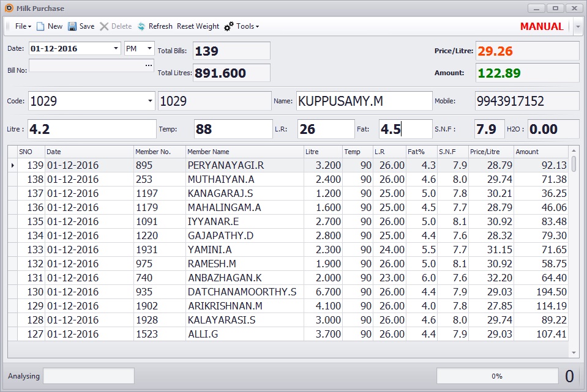Click the Bill No browse ellipsis button
This screenshot has width=587, height=392.
(x=149, y=65)
